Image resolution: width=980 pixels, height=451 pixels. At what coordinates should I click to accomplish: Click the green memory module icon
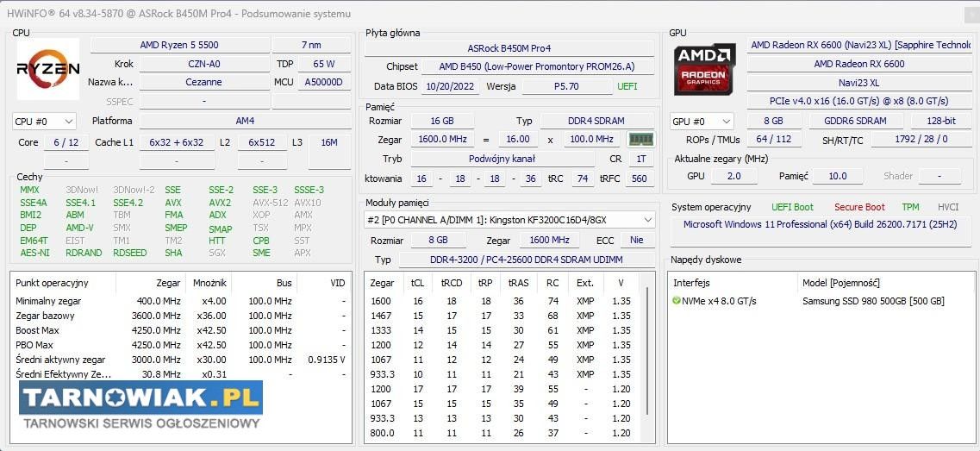point(640,139)
